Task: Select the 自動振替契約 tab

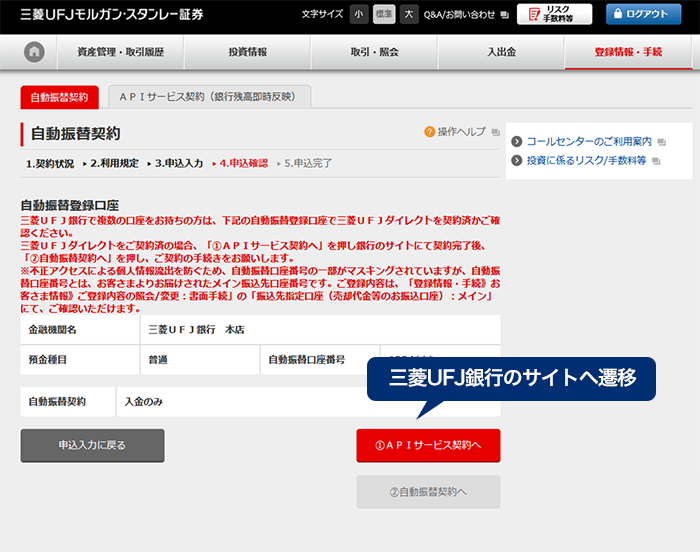Action: click(x=59, y=97)
